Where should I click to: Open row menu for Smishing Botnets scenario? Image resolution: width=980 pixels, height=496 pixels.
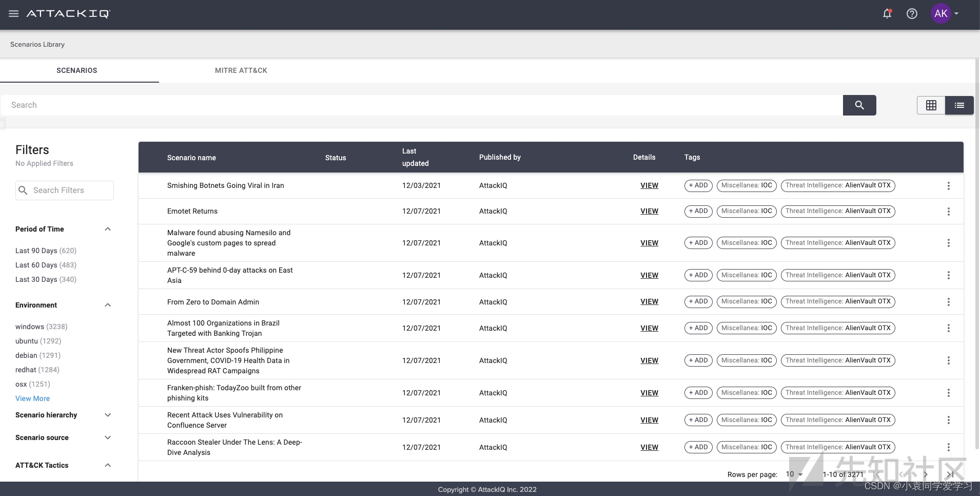pos(949,186)
